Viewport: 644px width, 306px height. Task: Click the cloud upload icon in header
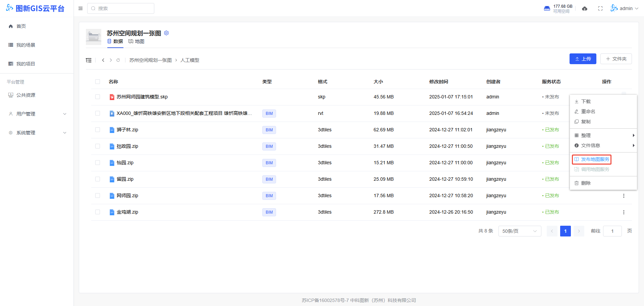[585, 8]
